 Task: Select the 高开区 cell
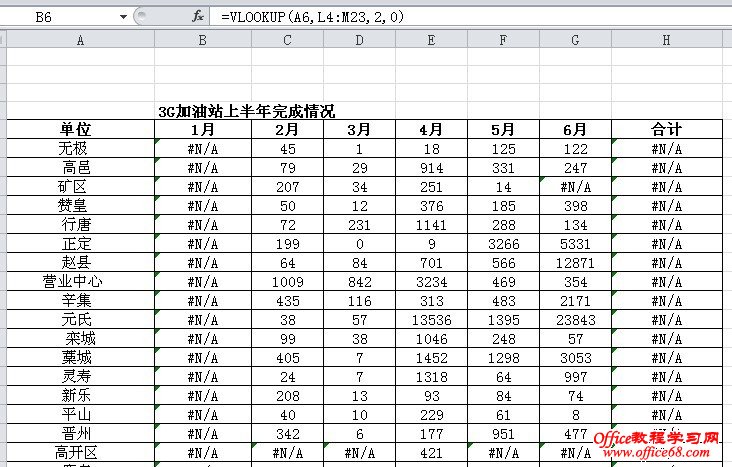point(80,453)
